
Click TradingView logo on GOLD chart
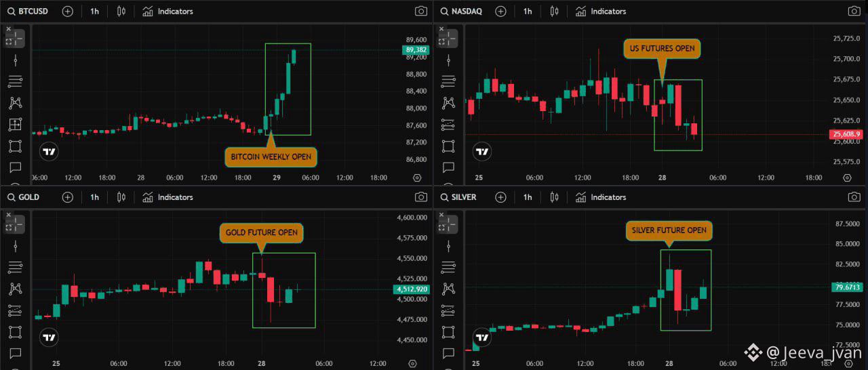(48, 337)
